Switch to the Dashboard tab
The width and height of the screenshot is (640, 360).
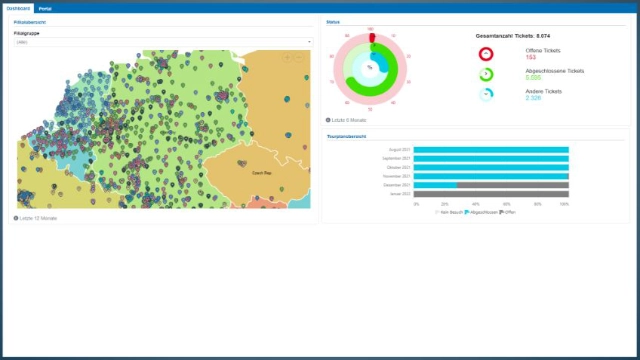(x=18, y=9)
